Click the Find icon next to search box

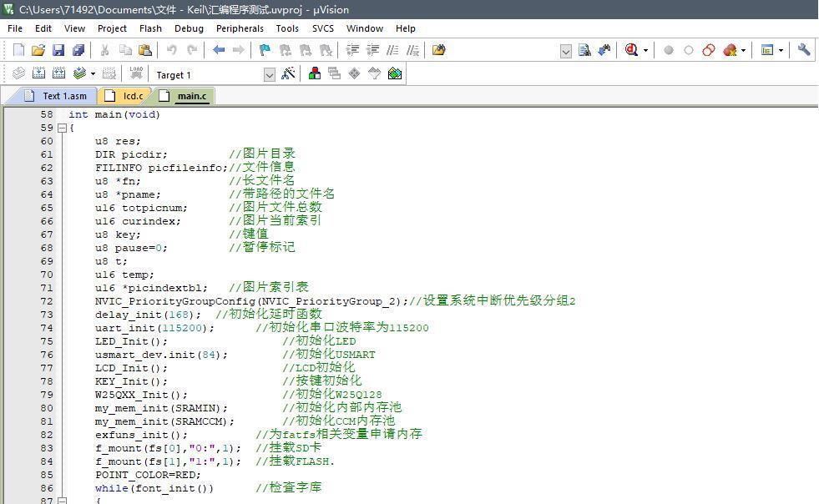(584, 50)
